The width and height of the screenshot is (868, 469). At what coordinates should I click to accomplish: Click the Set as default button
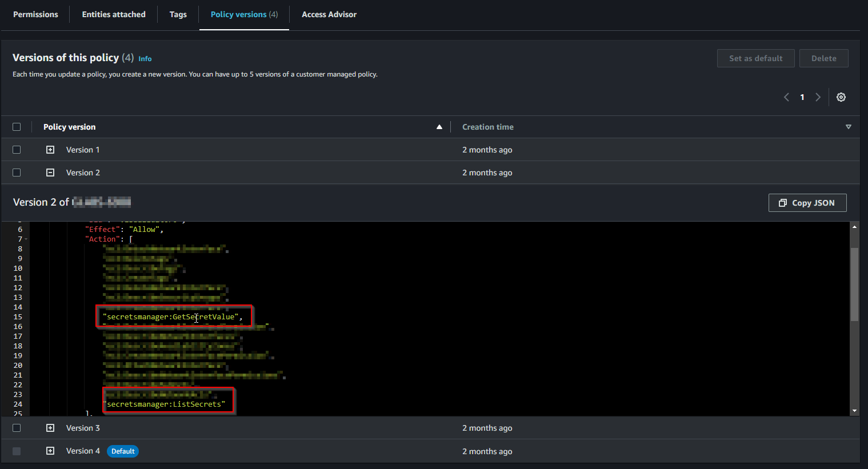pyautogui.click(x=755, y=58)
